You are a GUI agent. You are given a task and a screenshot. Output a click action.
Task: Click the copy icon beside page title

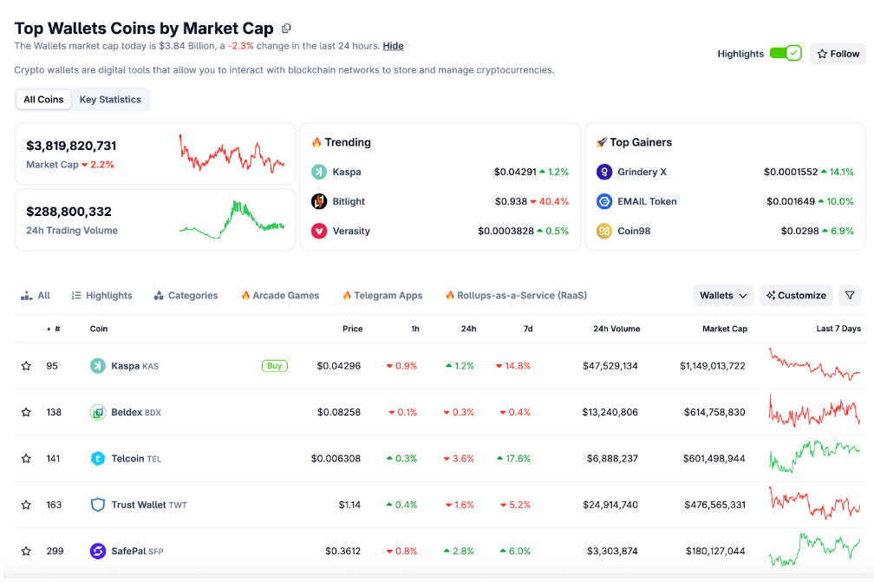click(x=286, y=28)
